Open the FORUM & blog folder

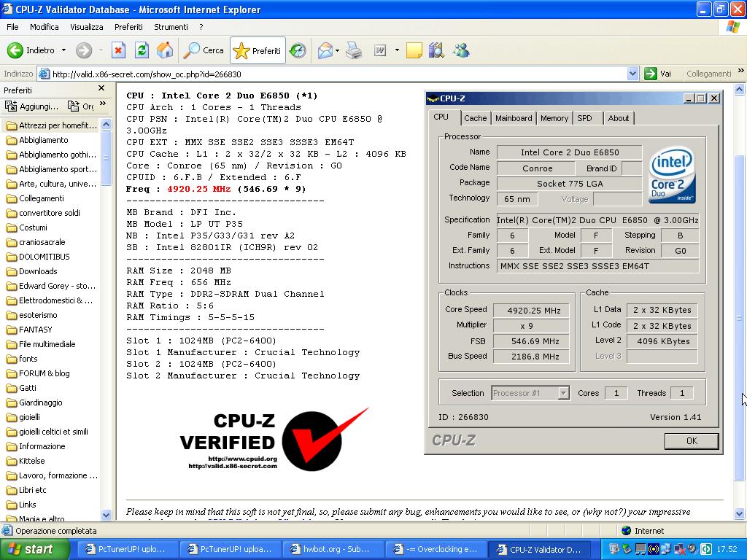pyautogui.click(x=38, y=373)
